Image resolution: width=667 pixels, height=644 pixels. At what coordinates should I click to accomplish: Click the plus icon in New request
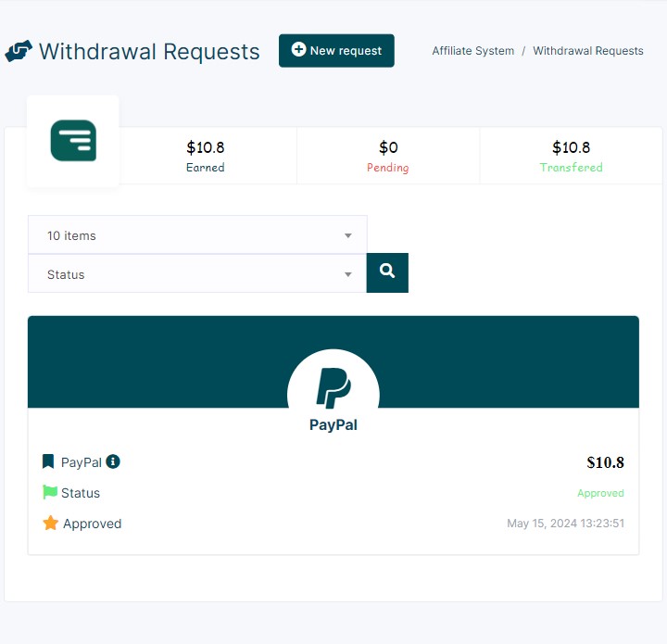pyautogui.click(x=298, y=49)
